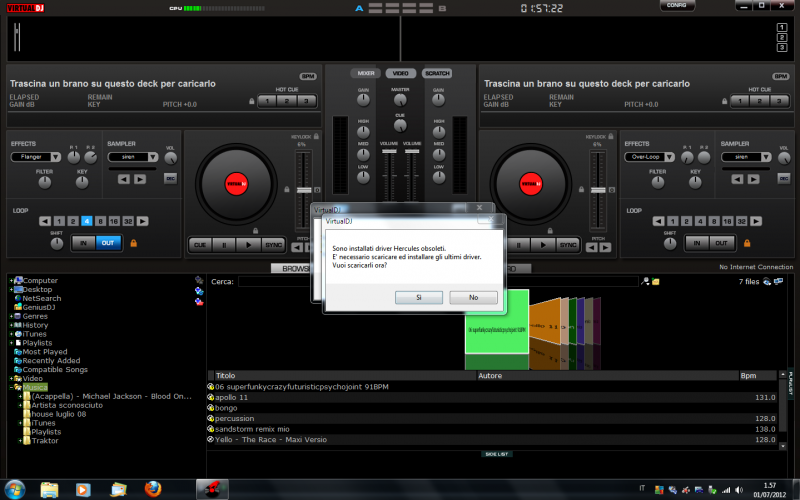Toggle left deck loop IN point

pos(83,243)
